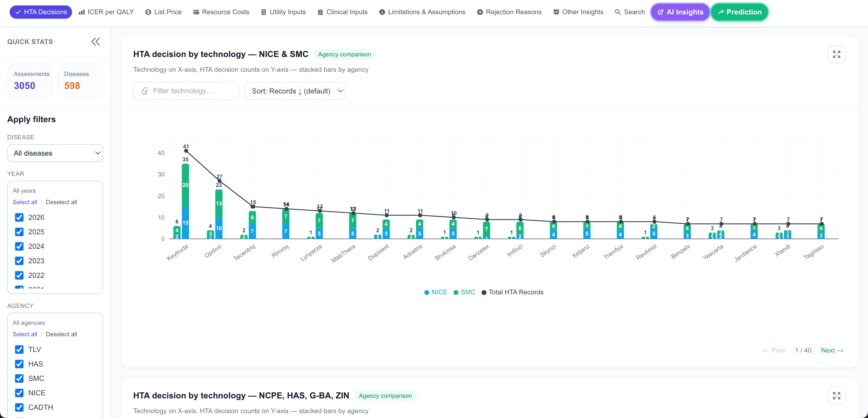Click the Opdivo SMC stacked bar
Screen dimensions: 868x418
point(219,204)
